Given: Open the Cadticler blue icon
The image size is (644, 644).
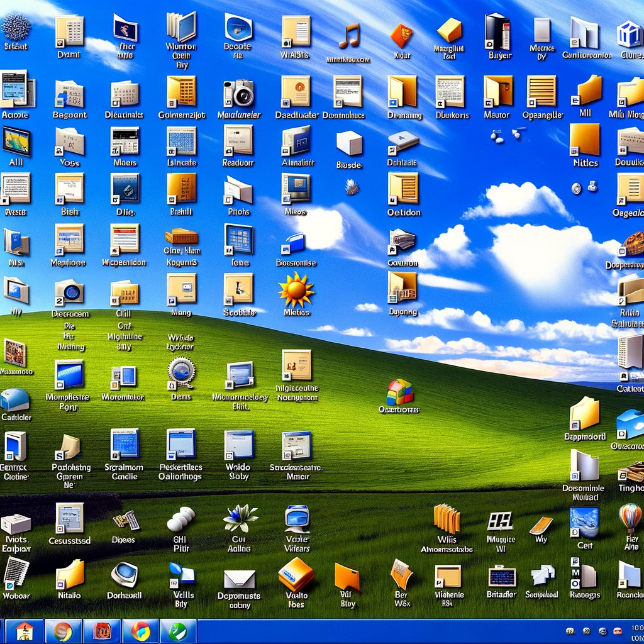Looking at the screenshot, I should (x=15, y=399).
